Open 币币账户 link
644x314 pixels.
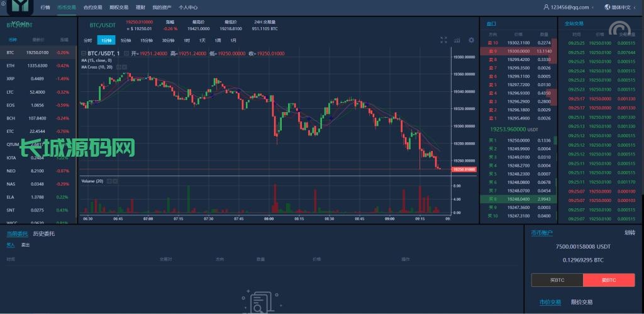pyautogui.click(x=541, y=233)
